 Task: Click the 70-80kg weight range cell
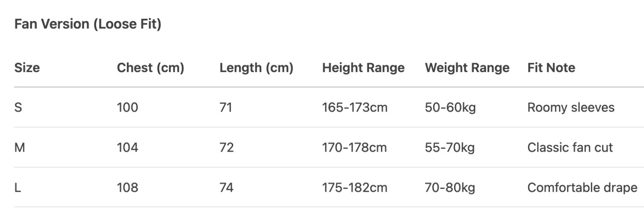[x=450, y=188]
